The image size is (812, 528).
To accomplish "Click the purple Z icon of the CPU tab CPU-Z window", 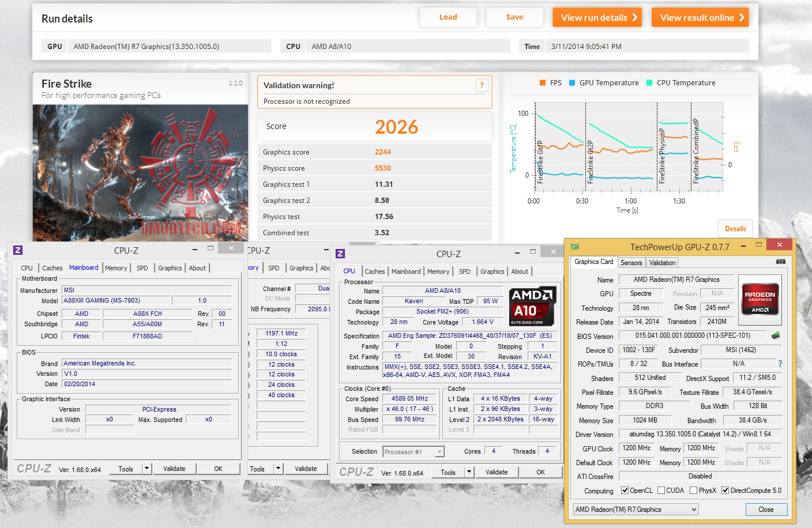I will [340, 254].
